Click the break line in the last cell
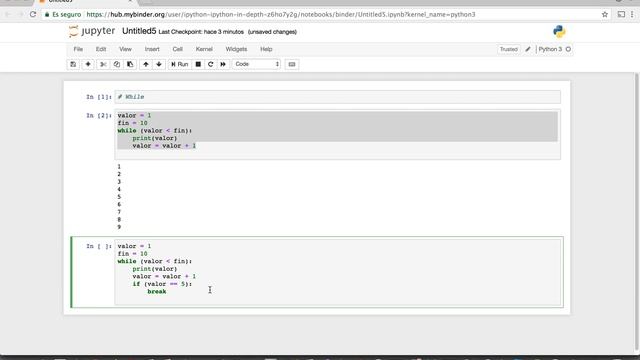The width and height of the screenshot is (640, 360). tap(157, 291)
